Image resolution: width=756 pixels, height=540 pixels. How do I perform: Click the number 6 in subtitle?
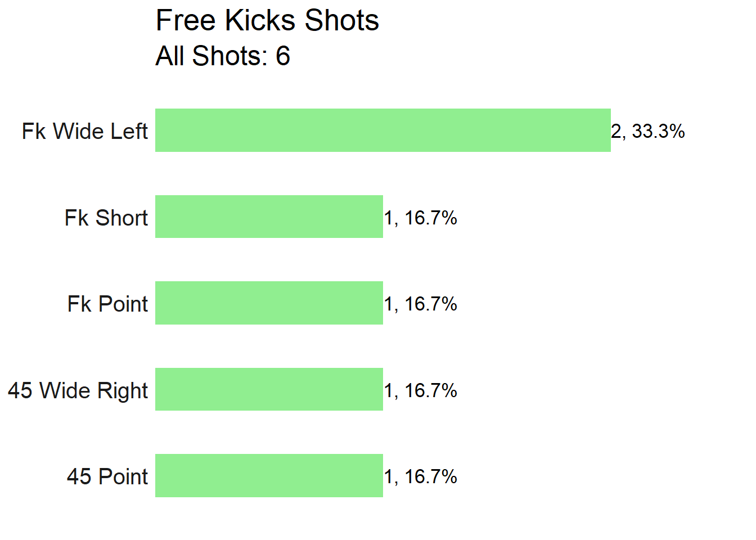pyautogui.click(x=283, y=56)
